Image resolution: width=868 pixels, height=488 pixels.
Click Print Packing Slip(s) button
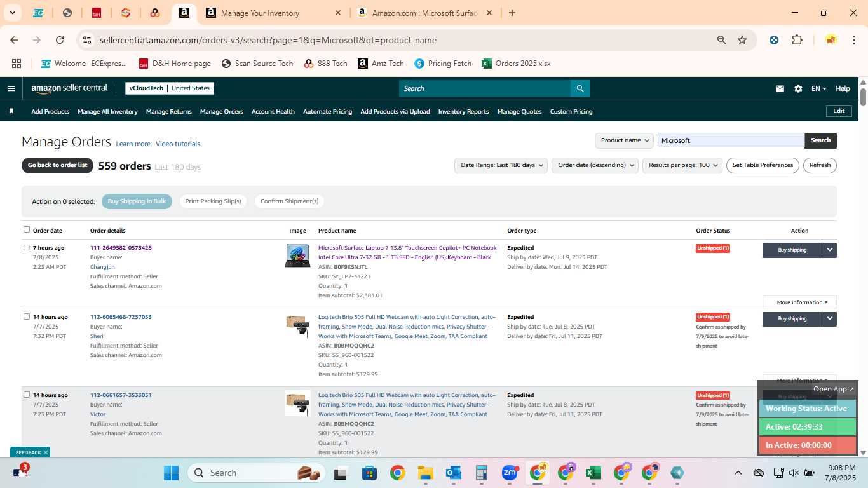coord(214,201)
